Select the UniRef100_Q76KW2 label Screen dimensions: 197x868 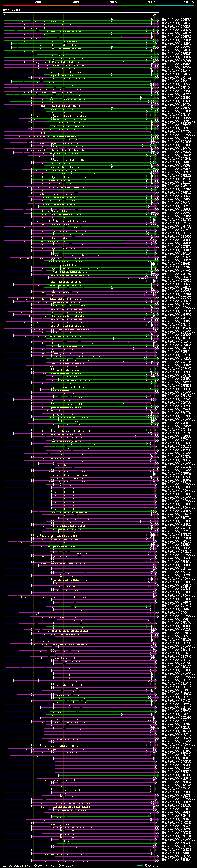tap(177, 358)
